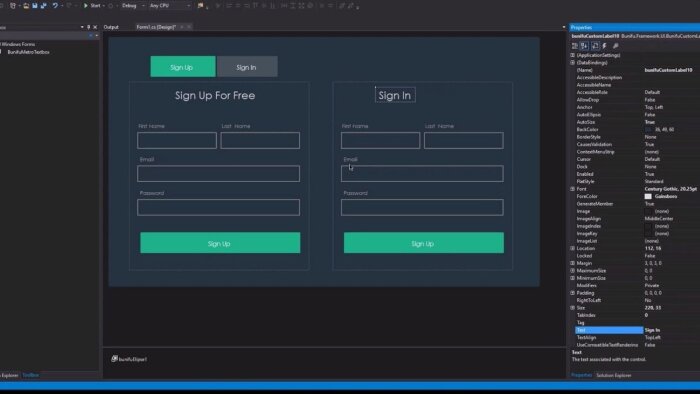This screenshot has width=700, height=394.
Task: Show Events using the lightning bolt icon
Action: click(x=604, y=46)
